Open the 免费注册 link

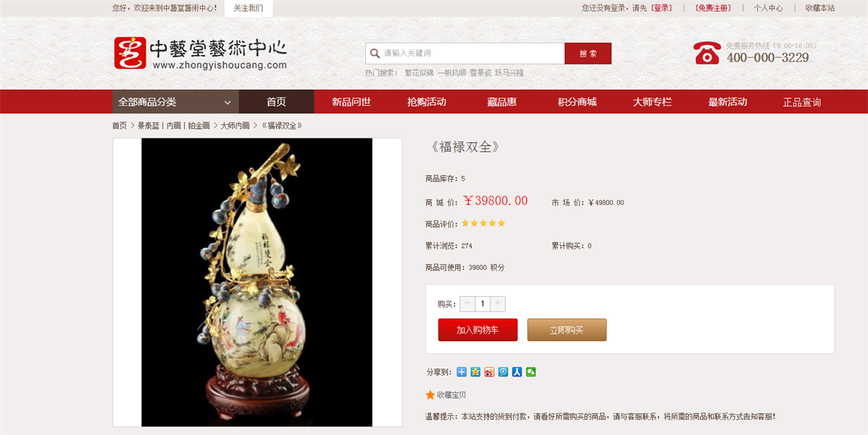click(713, 8)
